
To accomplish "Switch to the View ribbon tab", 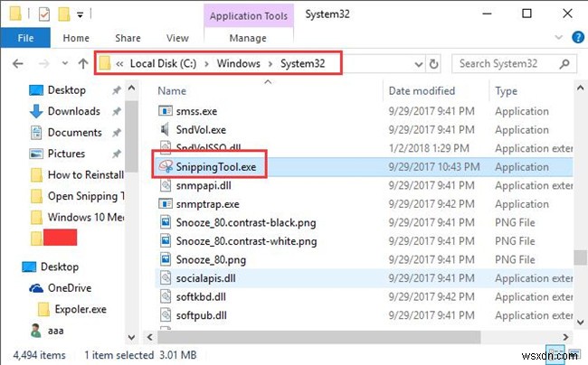I will 177,38.
